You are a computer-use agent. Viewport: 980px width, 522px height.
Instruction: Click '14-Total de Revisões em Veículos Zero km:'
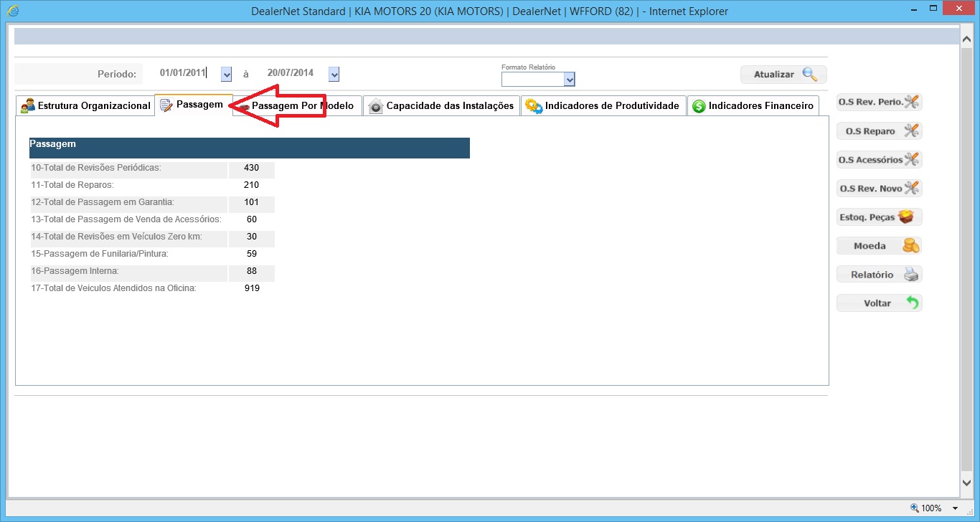tap(116, 237)
